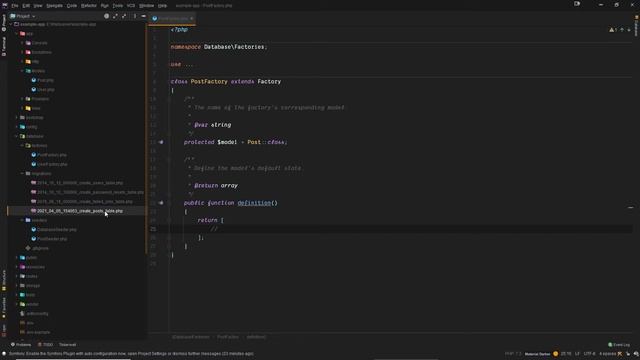Open the Edit menu
The height and width of the screenshot is (360, 640).
tap(26, 6)
